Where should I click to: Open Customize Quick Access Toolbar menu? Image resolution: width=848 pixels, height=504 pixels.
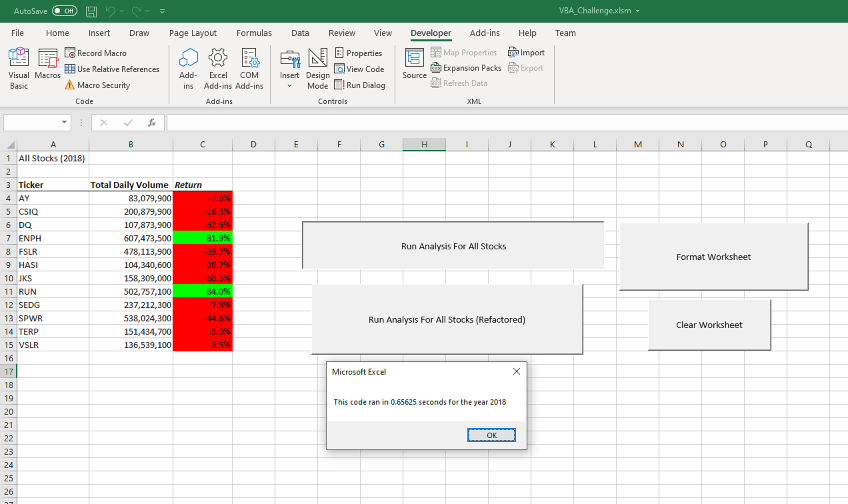[162, 11]
